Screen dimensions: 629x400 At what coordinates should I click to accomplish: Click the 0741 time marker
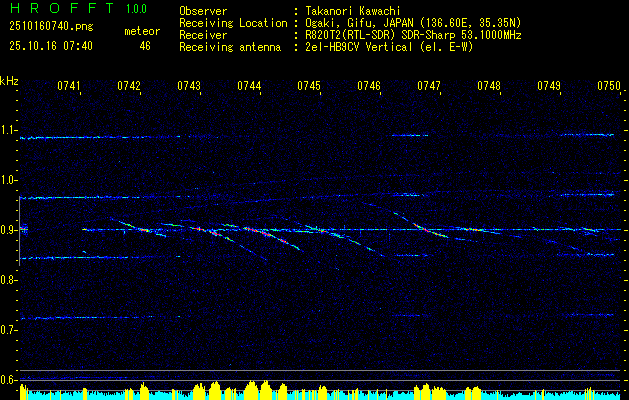(69, 86)
